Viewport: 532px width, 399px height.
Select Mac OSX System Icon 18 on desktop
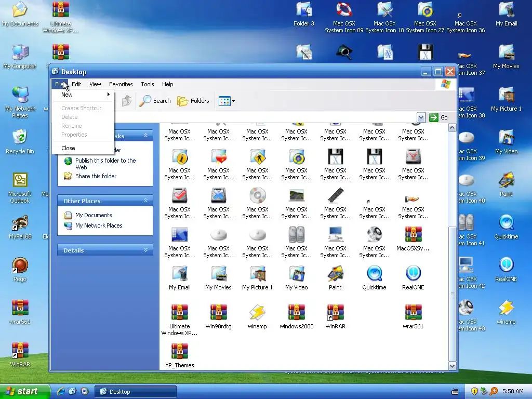tap(385, 17)
